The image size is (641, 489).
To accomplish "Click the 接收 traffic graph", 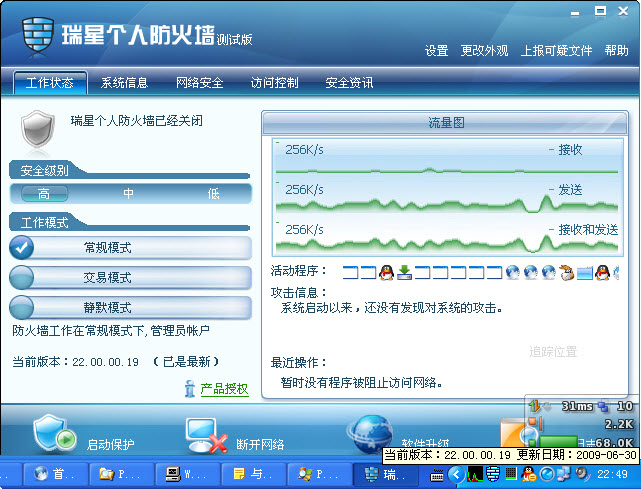I will coord(448,158).
